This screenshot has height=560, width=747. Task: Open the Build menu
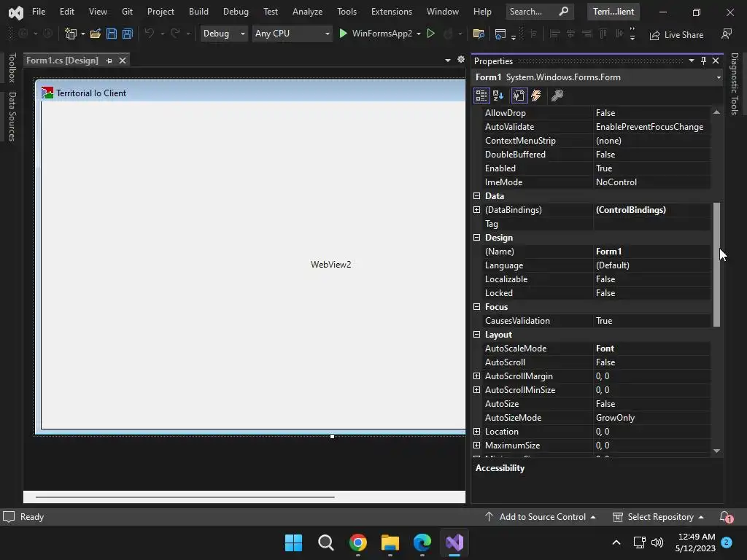[x=198, y=12]
